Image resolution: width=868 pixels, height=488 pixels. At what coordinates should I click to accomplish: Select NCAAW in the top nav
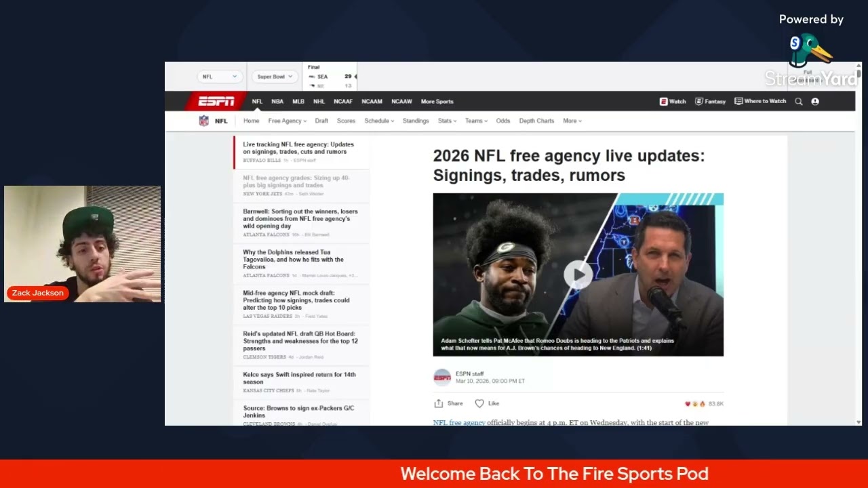401,102
